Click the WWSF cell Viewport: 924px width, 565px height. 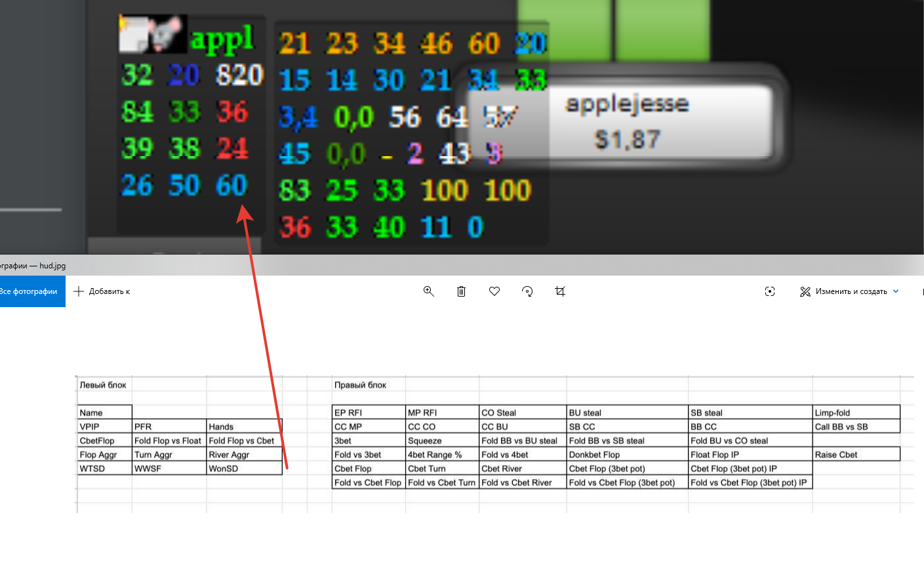coord(169,469)
